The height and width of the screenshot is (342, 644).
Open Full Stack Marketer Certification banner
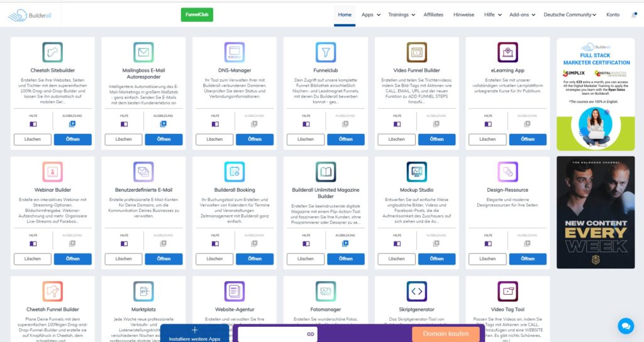596,94
